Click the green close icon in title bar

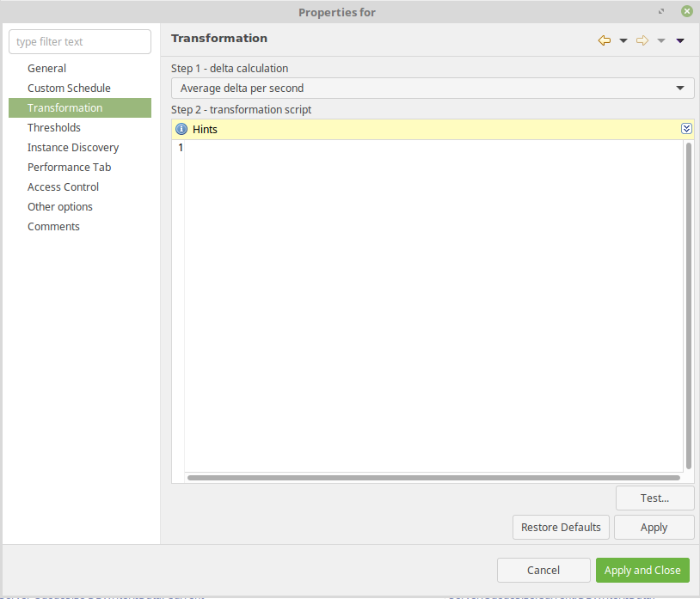[686, 11]
